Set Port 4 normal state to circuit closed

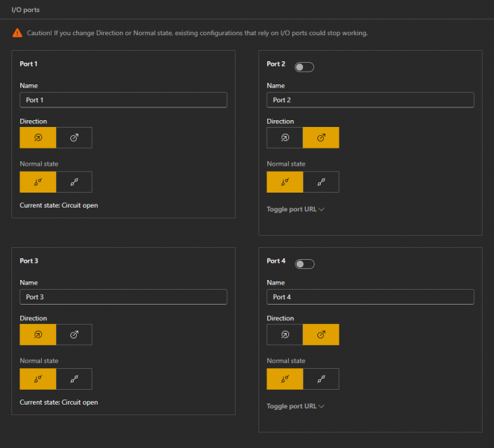coord(321,379)
